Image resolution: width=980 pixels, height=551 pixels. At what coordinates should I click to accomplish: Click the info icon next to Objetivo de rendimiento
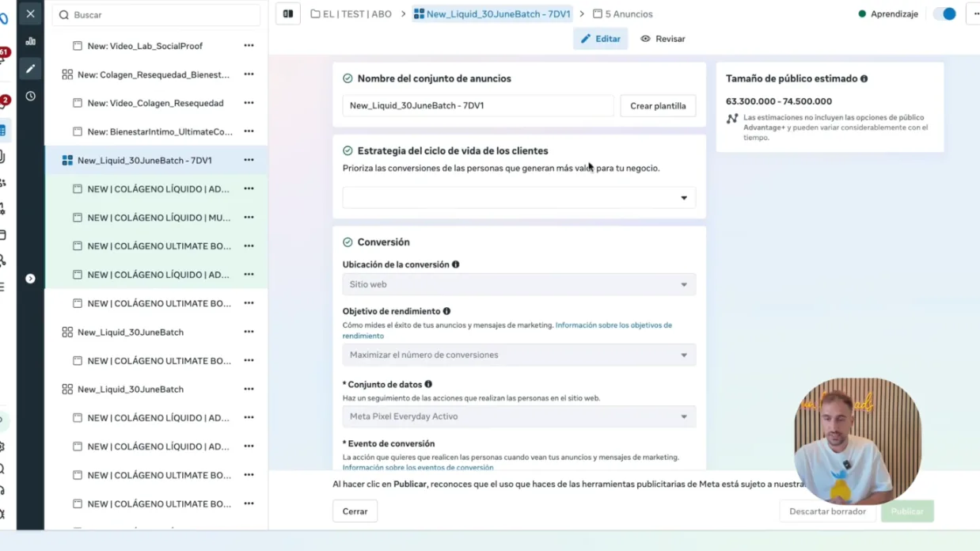pyautogui.click(x=446, y=311)
